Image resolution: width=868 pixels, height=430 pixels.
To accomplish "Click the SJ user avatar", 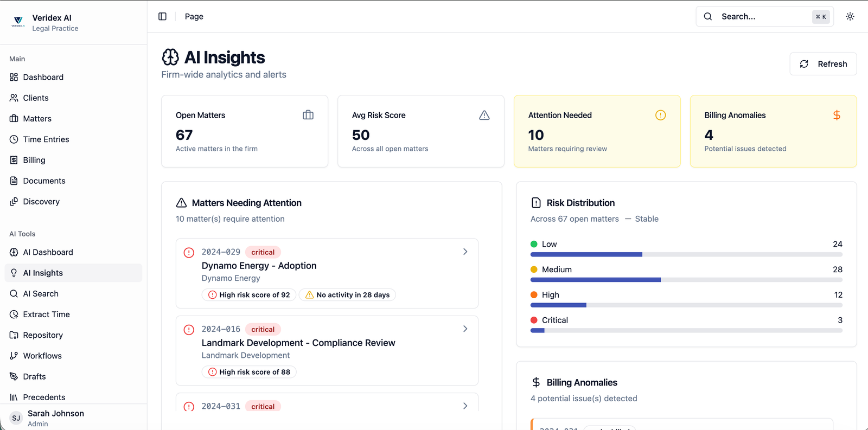I will pyautogui.click(x=16, y=418).
